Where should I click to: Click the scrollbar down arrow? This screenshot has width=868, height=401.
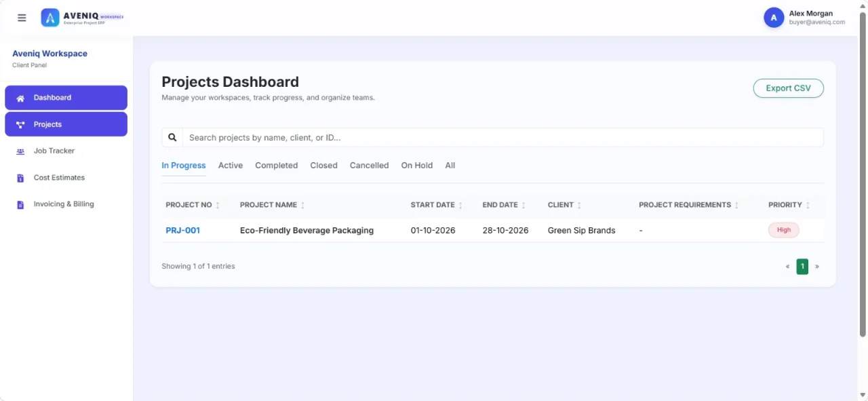tap(863, 396)
